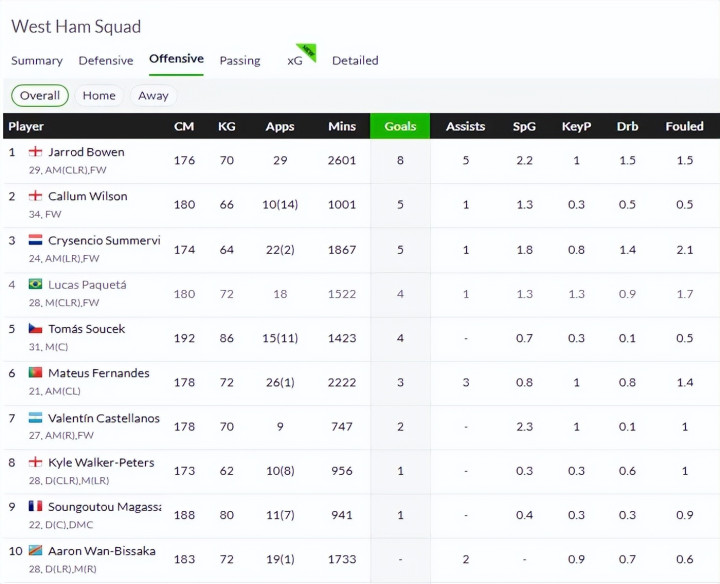Screen dimensions: 720x584
Task: Open the Defensive tab
Action: 106,61
